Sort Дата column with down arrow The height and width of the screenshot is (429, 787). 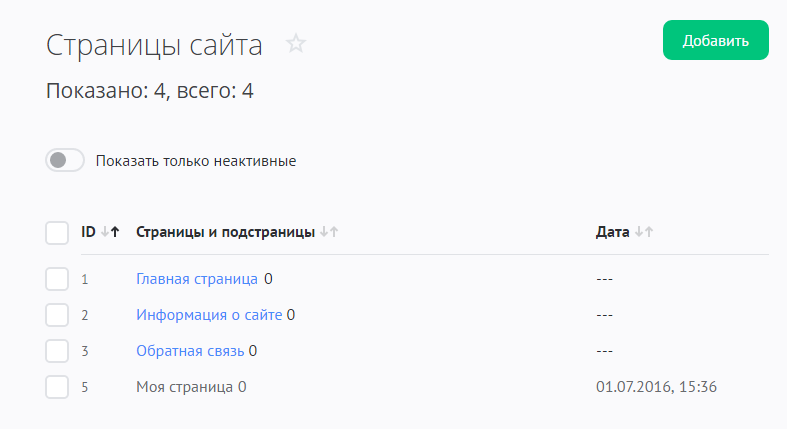point(637,232)
